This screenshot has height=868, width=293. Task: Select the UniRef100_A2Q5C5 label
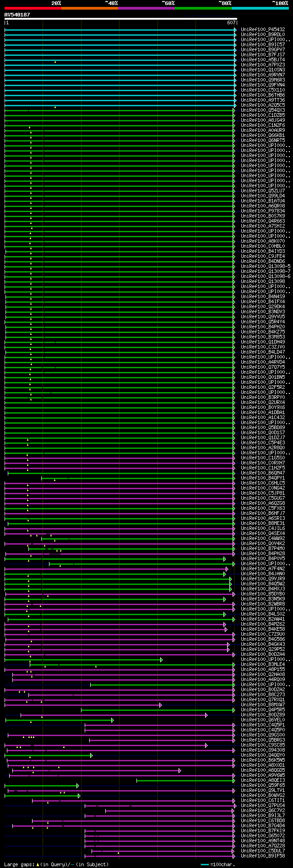pos(263,105)
